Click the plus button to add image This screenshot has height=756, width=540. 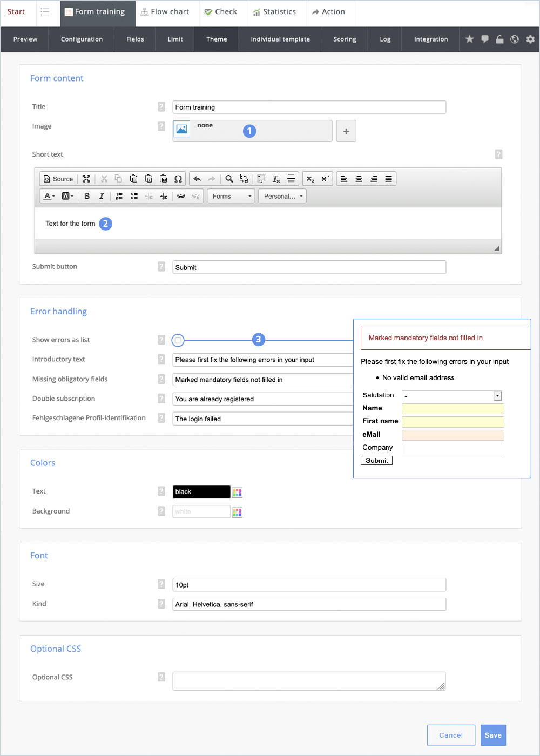[346, 131]
